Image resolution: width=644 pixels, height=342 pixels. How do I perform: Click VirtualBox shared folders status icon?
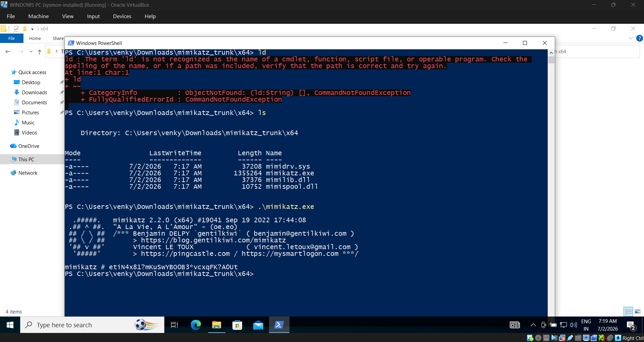tap(578, 338)
